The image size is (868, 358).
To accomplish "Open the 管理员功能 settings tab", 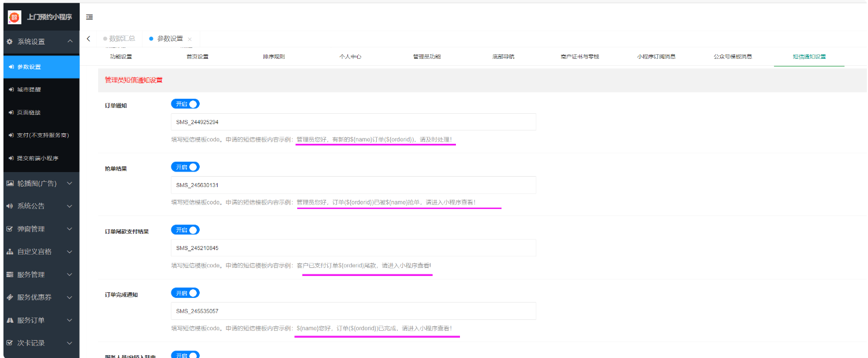I will coord(426,57).
